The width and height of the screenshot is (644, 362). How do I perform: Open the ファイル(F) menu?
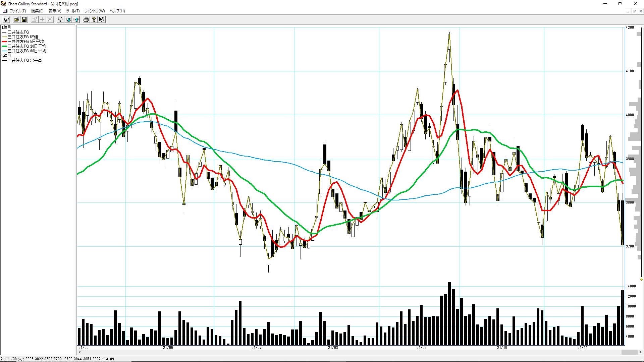click(x=18, y=11)
